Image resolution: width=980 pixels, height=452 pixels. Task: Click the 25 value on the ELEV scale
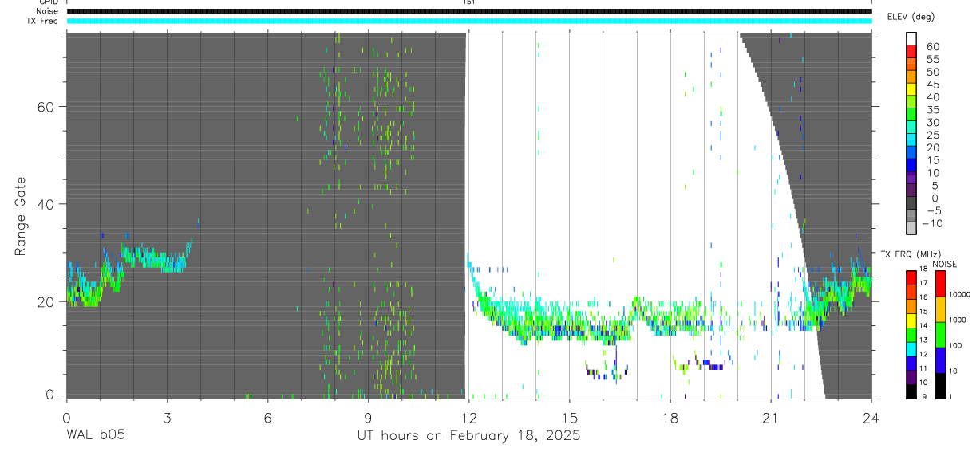point(934,135)
